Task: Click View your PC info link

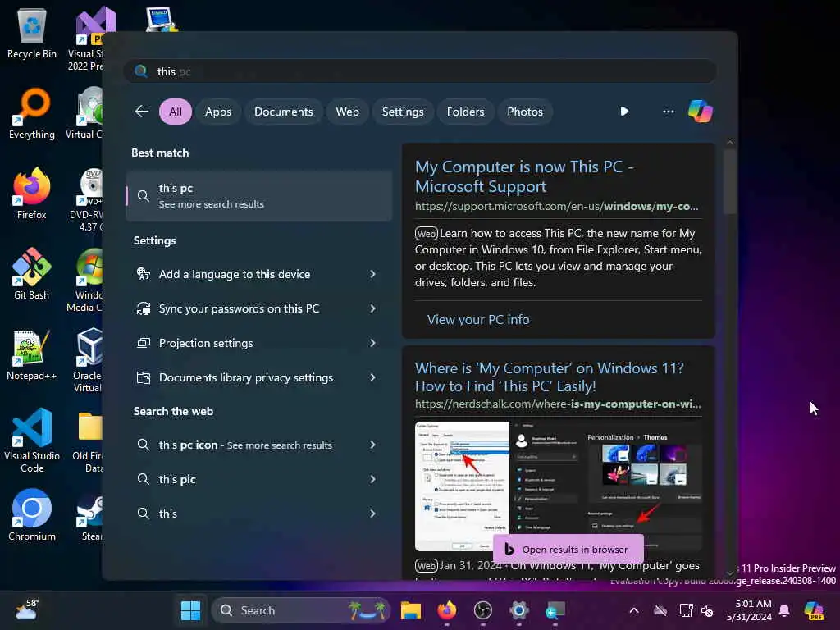Action: 478,319
